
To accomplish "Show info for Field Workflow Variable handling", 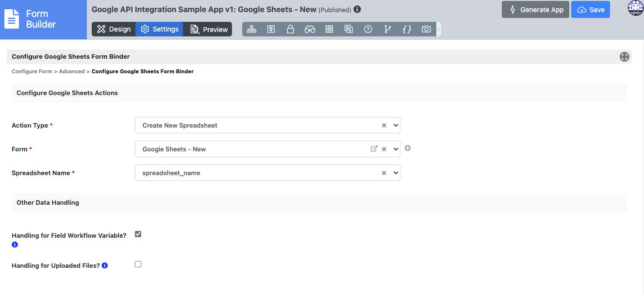I will 15,245.
